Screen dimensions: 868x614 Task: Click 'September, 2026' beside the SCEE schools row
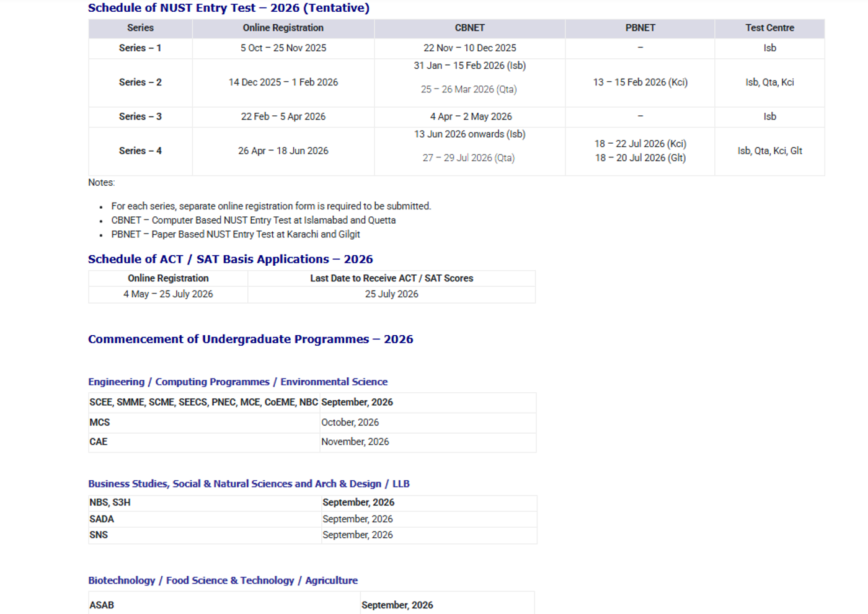tap(357, 403)
